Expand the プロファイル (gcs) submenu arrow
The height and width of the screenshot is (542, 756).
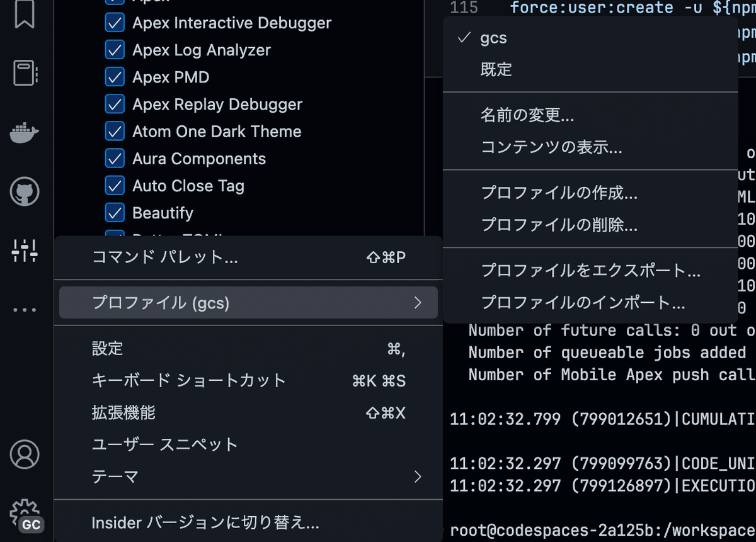pyautogui.click(x=418, y=303)
